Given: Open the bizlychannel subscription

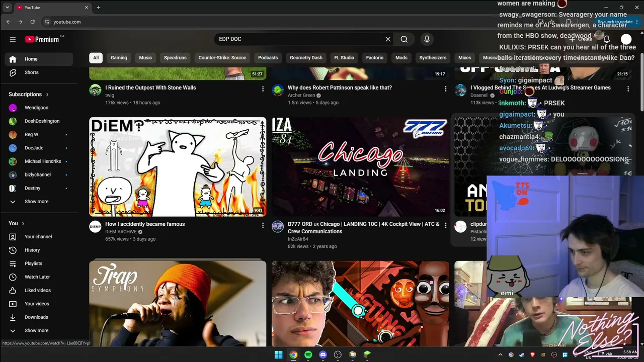Looking at the screenshot, I should [x=39, y=175].
